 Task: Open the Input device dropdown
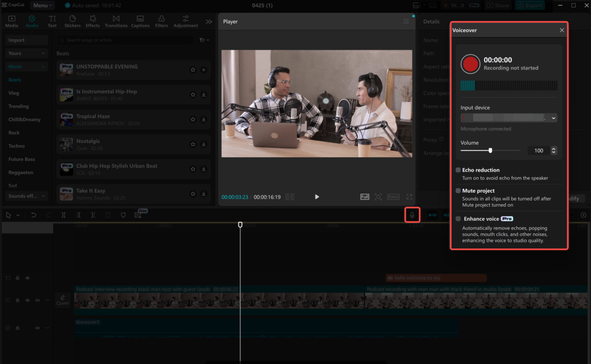[x=509, y=118]
